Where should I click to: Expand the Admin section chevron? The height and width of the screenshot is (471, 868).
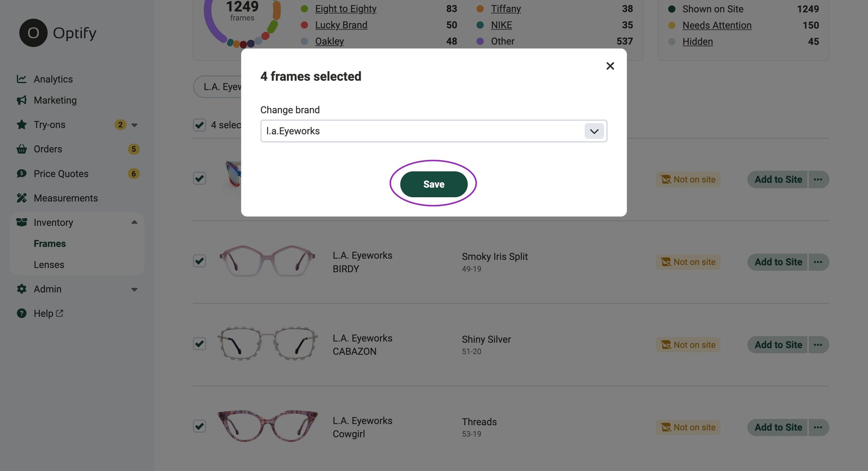134,289
